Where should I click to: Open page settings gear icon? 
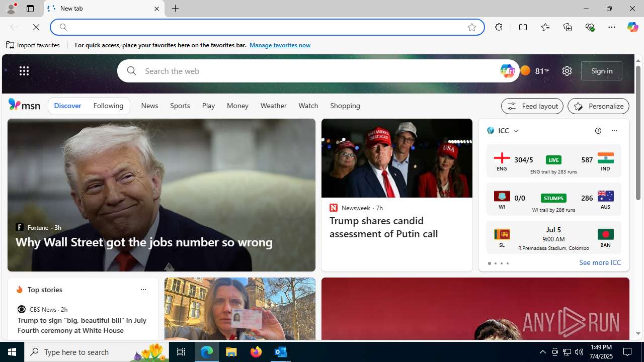click(x=567, y=71)
